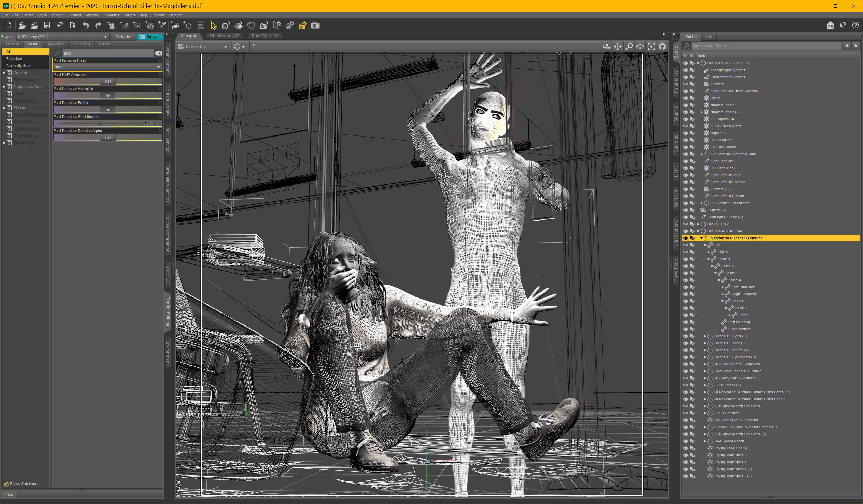Click the Create New Camera icon
Image resolution: width=863 pixels, height=504 pixels.
click(x=111, y=25)
